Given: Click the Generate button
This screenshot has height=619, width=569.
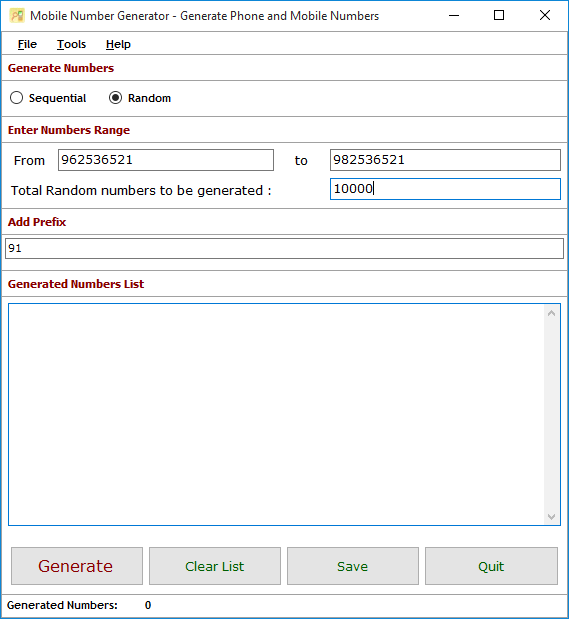Looking at the screenshot, I should (x=77, y=566).
